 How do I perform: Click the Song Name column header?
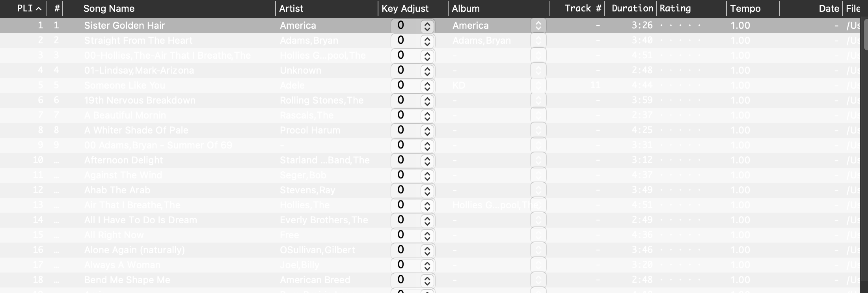(x=109, y=9)
